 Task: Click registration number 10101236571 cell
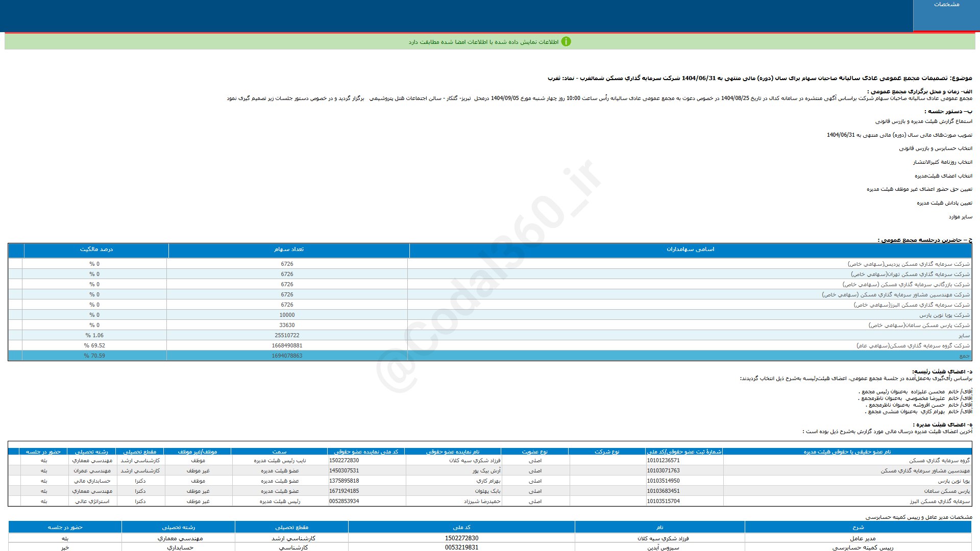pos(663,460)
